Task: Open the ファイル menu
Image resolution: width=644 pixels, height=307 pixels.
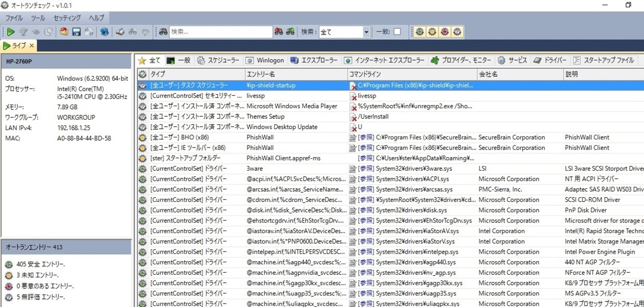Action: click(14, 18)
